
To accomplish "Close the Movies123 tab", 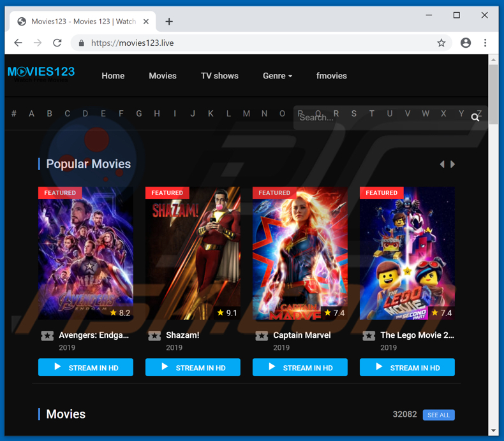I will point(146,22).
